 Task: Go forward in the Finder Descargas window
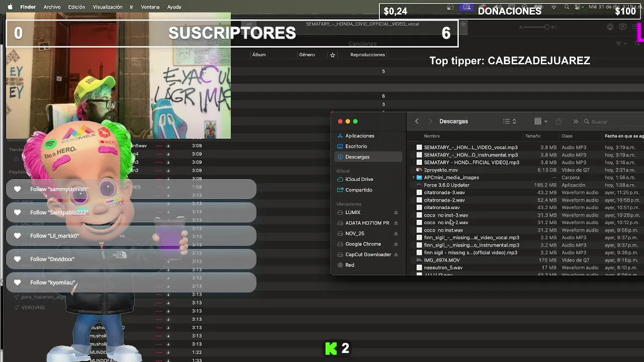click(430, 121)
